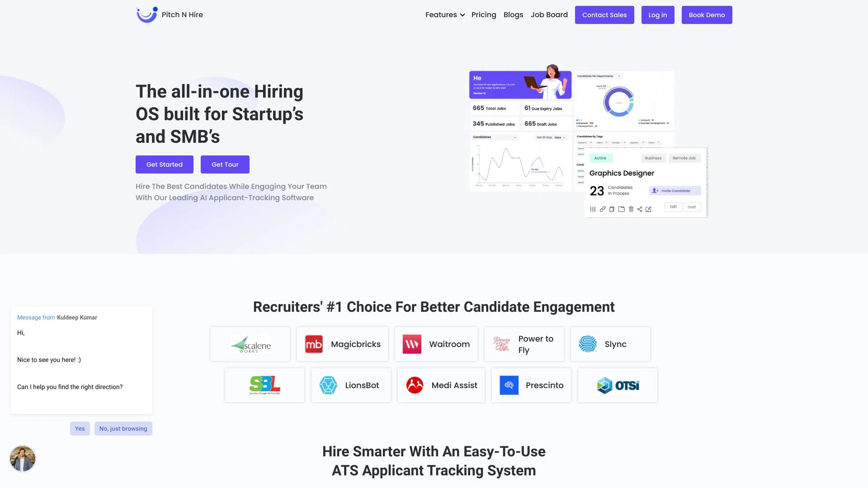Expand the Power to Fly listing
Image resolution: width=868 pixels, height=488 pixels.
point(524,344)
